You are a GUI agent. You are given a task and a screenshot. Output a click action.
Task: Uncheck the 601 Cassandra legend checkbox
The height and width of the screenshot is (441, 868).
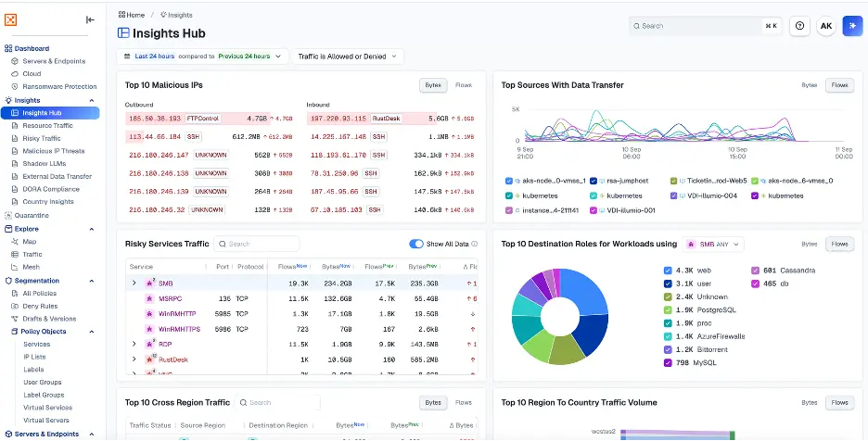pyautogui.click(x=755, y=271)
